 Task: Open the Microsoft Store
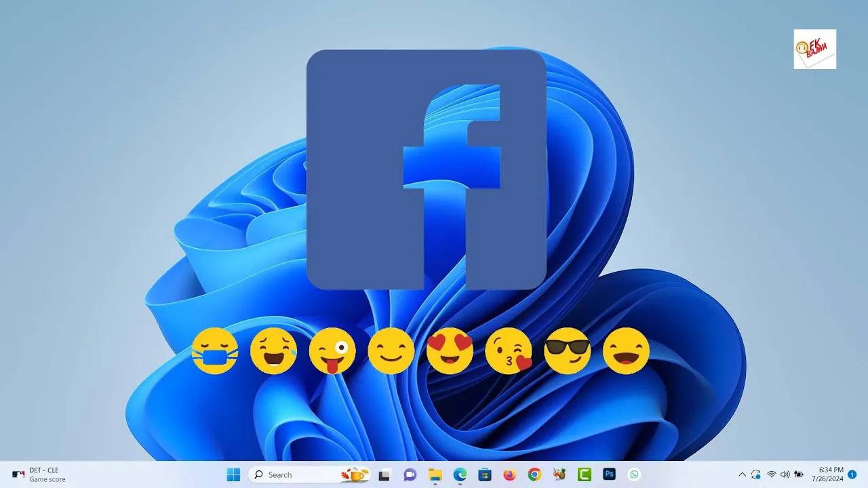pos(485,475)
